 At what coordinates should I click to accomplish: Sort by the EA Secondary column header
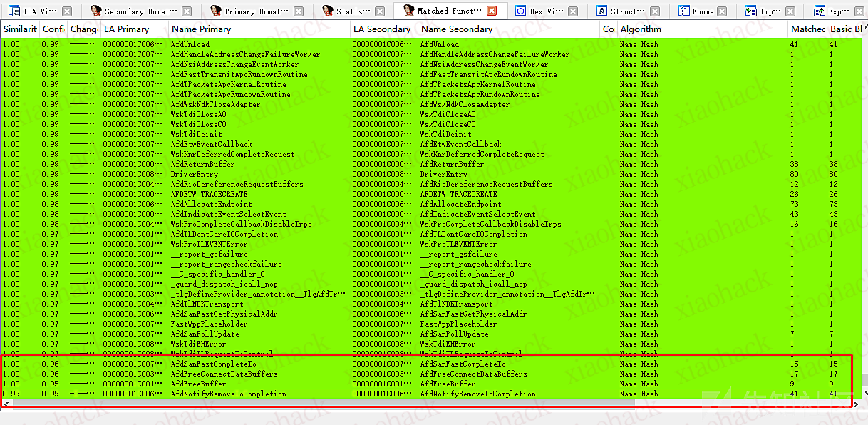point(381,29)
